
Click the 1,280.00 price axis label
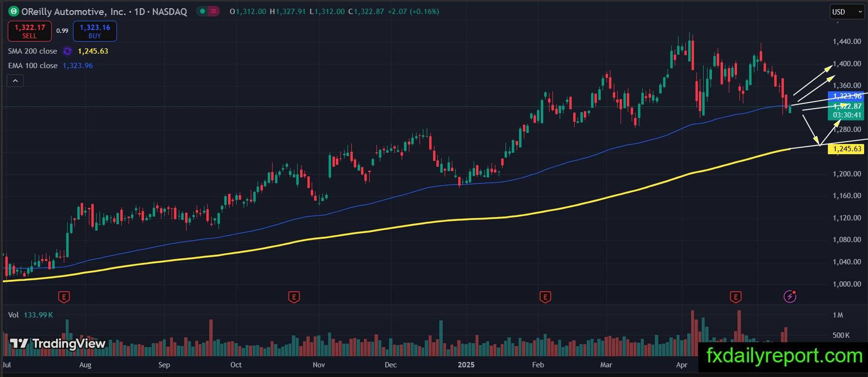click(x=847, y=130)
